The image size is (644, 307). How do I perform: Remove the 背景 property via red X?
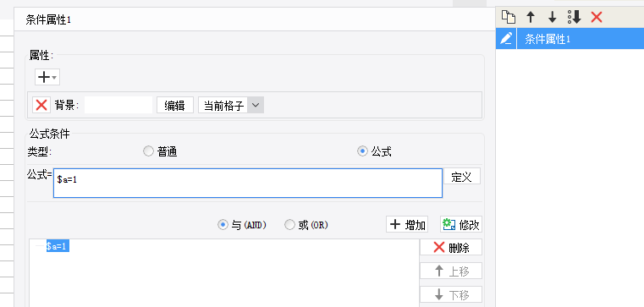pyautogui.click(x=41, y=105)
